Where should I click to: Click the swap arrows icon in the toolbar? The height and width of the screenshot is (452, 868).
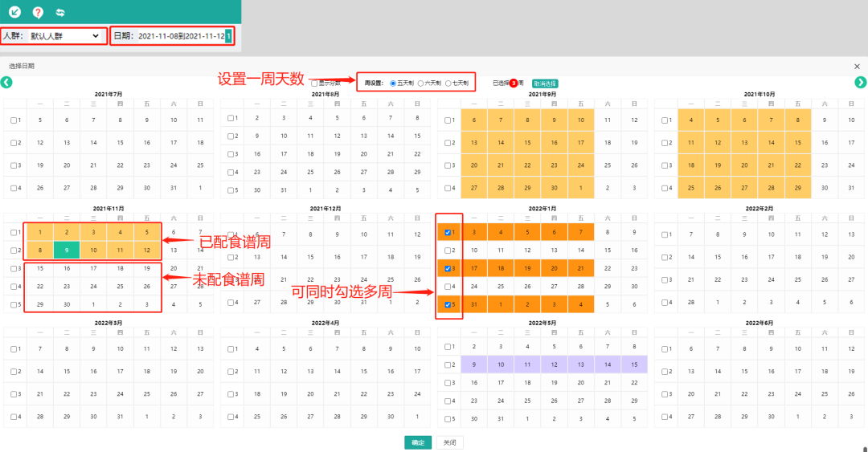point(60,12)
